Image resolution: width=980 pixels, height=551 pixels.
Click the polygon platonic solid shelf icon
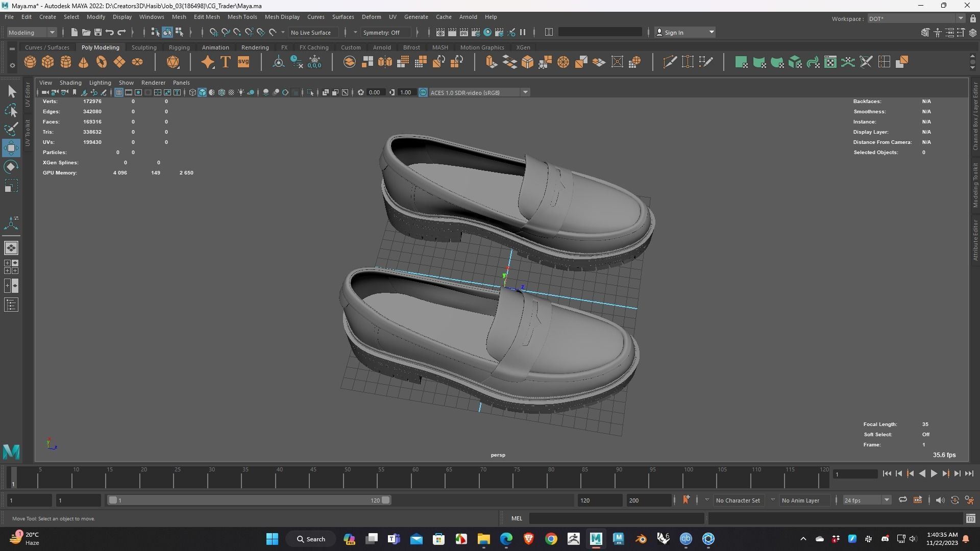(x=173, y=62)
